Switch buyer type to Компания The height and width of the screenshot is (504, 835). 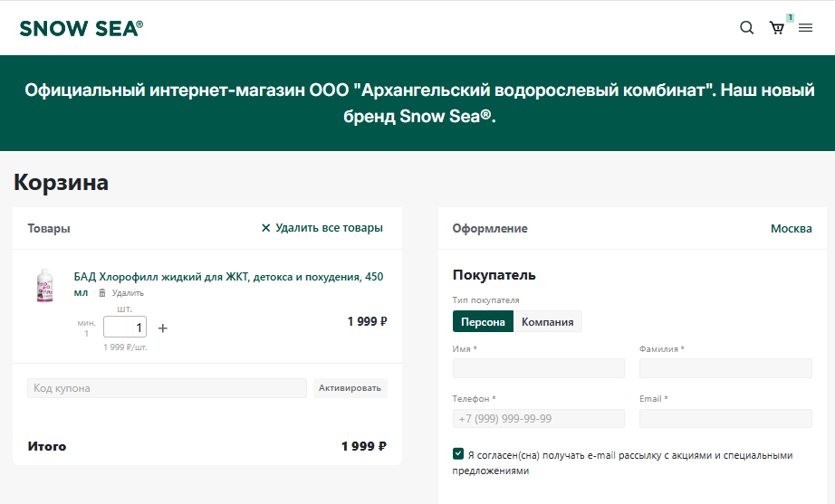click(x=547, y=321)
